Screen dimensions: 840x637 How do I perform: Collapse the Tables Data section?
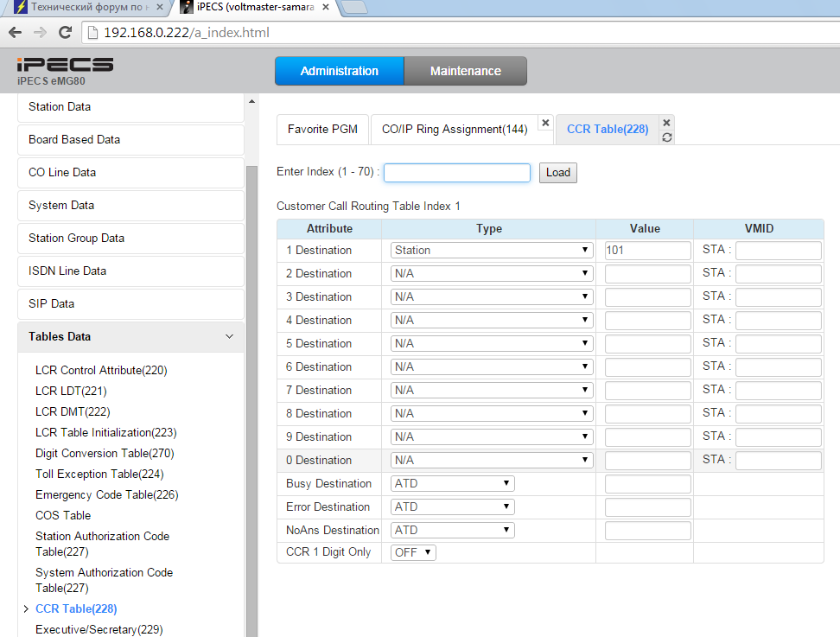tap(229, 336)
